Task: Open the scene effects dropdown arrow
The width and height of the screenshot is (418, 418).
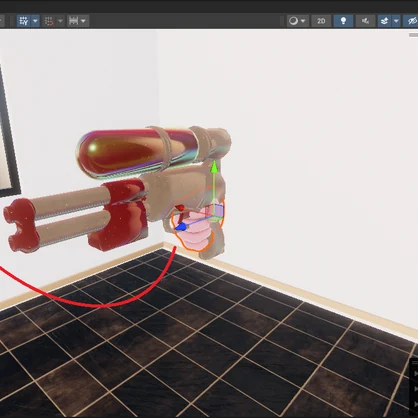Action: click(x=396, y=21)
